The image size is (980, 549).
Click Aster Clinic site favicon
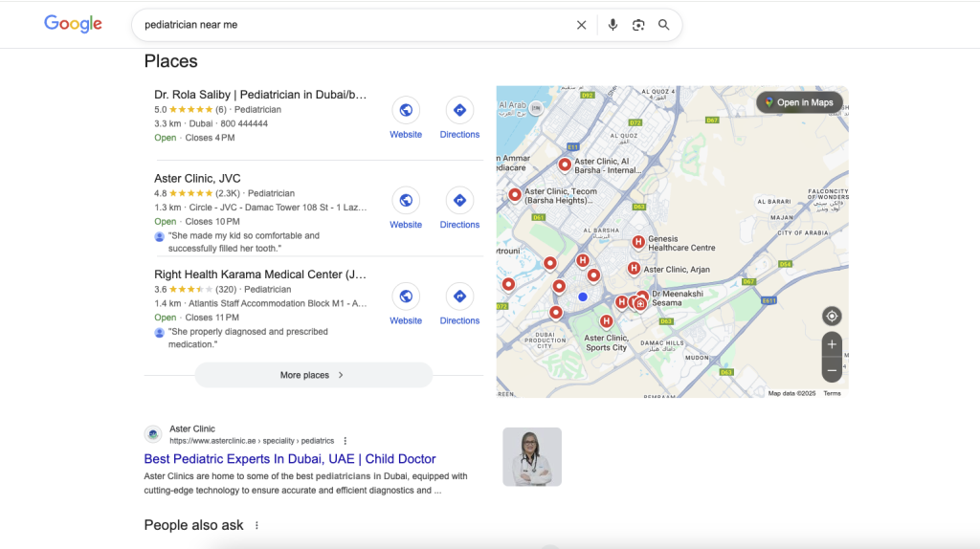click(153, 434)
